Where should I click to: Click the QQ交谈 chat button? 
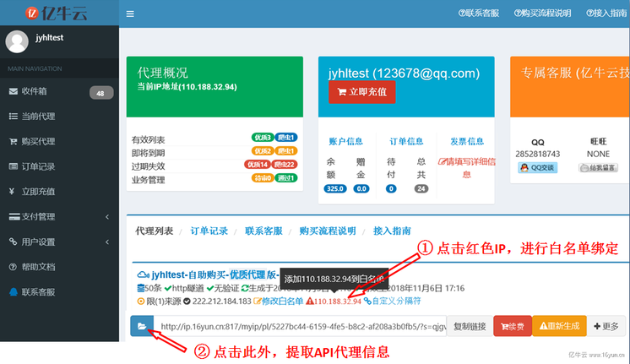538,167
